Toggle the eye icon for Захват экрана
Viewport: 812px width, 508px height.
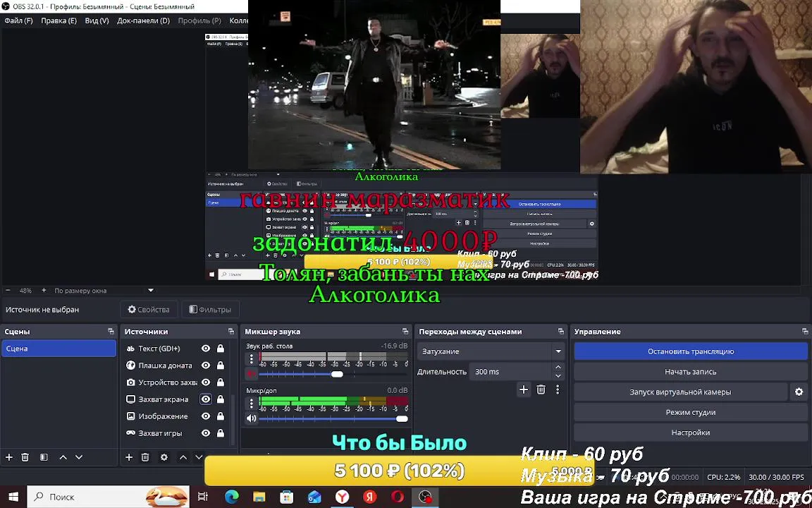tap(206, 399)
